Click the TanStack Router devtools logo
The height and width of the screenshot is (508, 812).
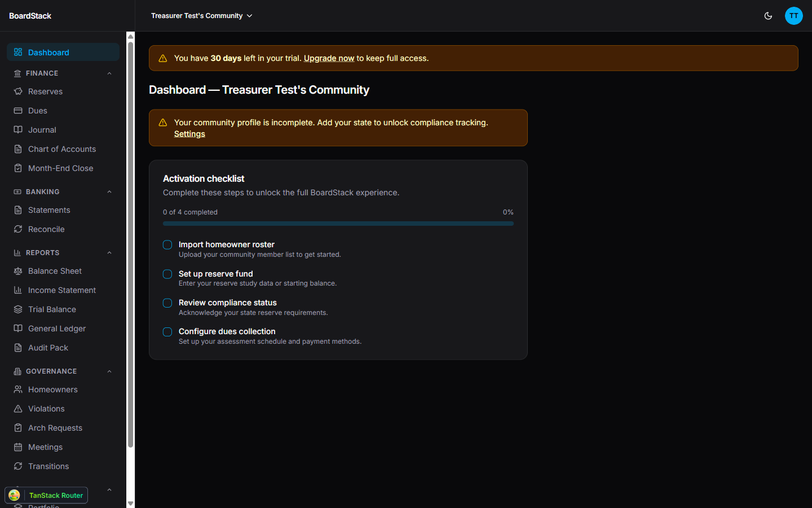click(14, 495)
